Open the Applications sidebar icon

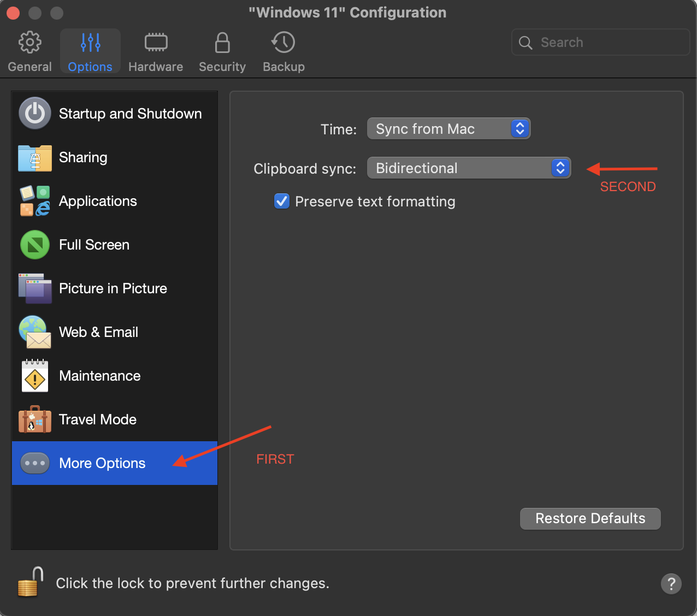pyautogui.click(x=35, y=201)
